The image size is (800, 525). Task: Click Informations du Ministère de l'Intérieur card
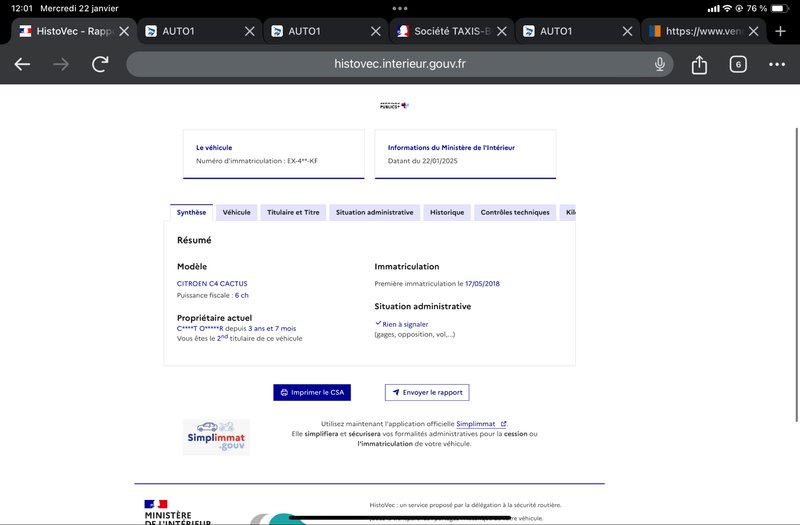point(465,154)
